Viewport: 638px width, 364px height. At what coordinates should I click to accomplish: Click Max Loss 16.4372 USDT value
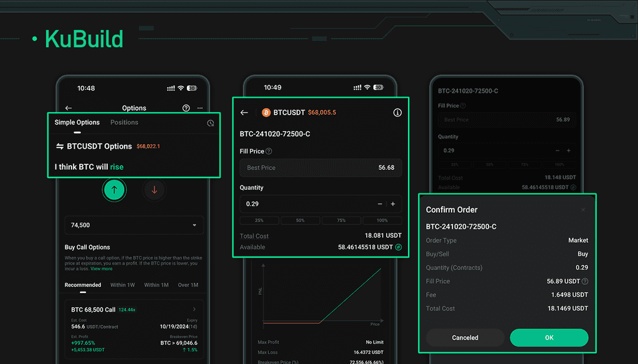[369, 352]
